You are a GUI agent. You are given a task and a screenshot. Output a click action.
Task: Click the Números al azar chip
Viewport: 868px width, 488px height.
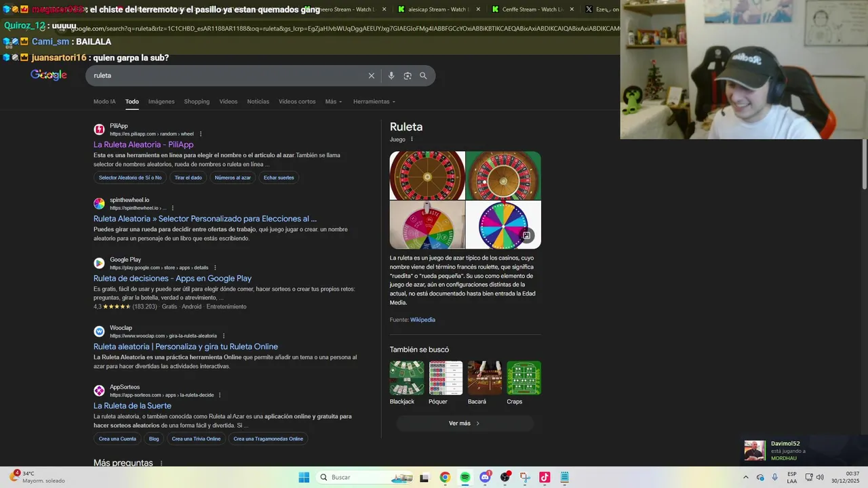pyautogui.click(x=233, y=178)
